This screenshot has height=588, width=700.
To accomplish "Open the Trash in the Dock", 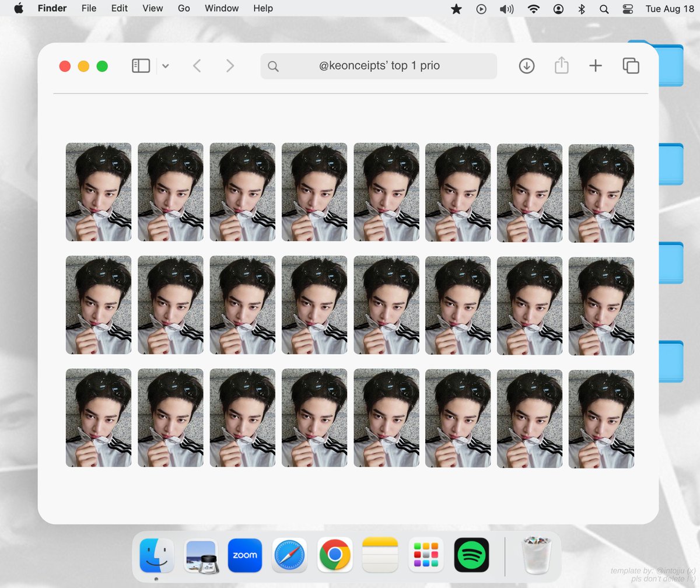I will [537, 555].
